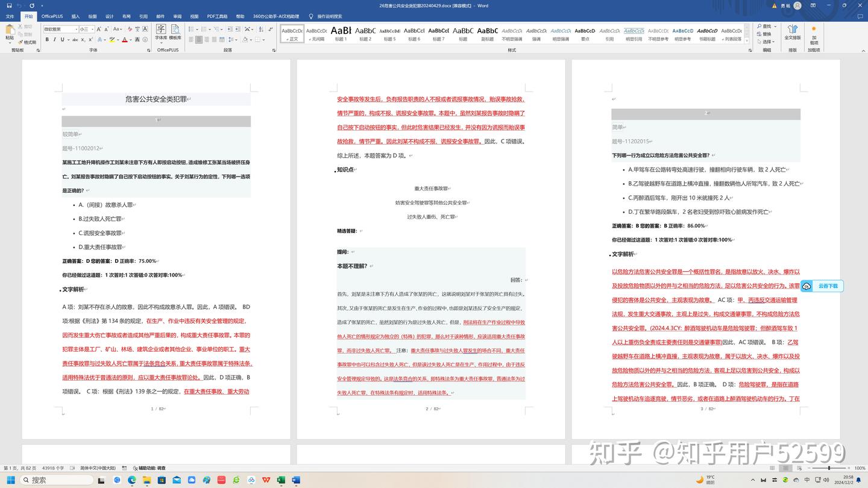Screen dimensions: 868x488
Task: Toggle Superscript formatting
Action: click(x=91, y=40)
